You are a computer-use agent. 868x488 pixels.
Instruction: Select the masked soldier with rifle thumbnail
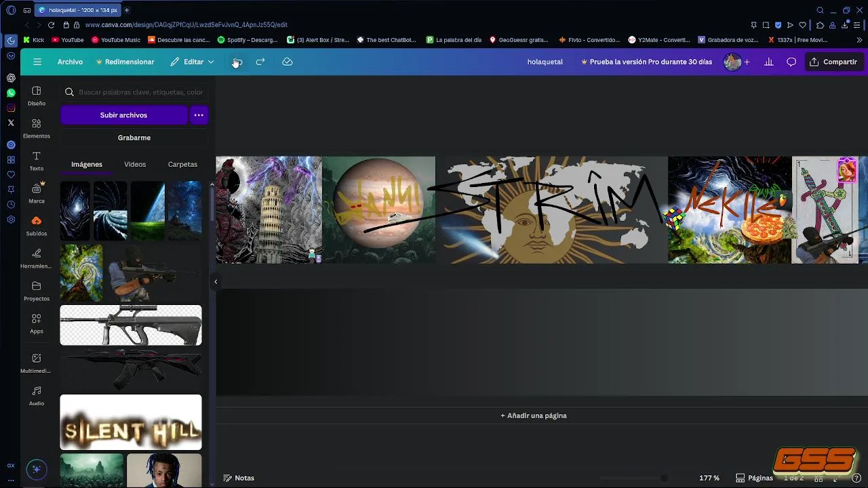pyautogui.click(x=154, y=273)
